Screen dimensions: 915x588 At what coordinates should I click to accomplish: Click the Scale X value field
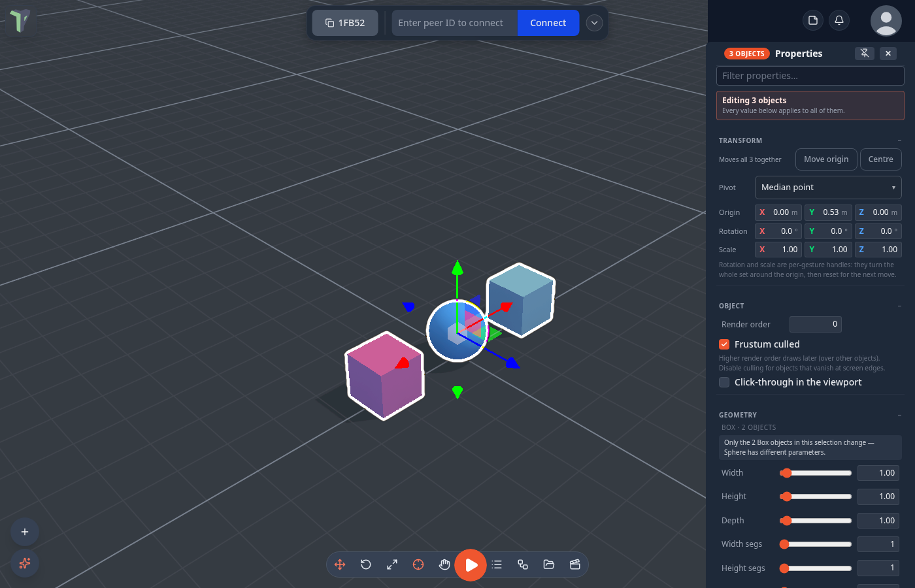tap(778, 250)
